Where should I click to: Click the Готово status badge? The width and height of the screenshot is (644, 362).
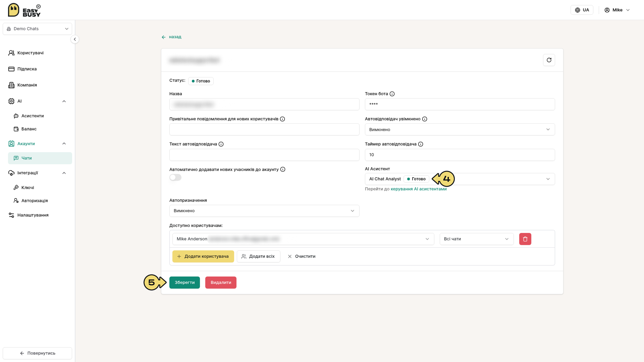pyautogui.click(x=201, y=81)
